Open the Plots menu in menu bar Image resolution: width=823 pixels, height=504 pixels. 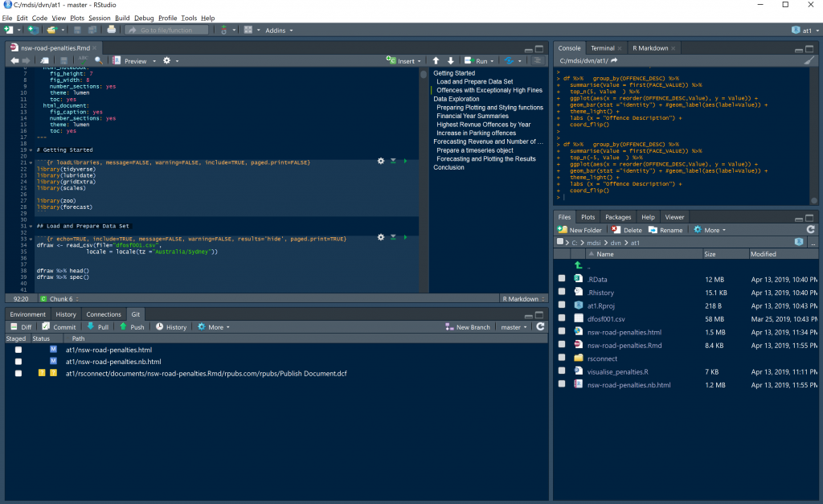click(77, 18)
